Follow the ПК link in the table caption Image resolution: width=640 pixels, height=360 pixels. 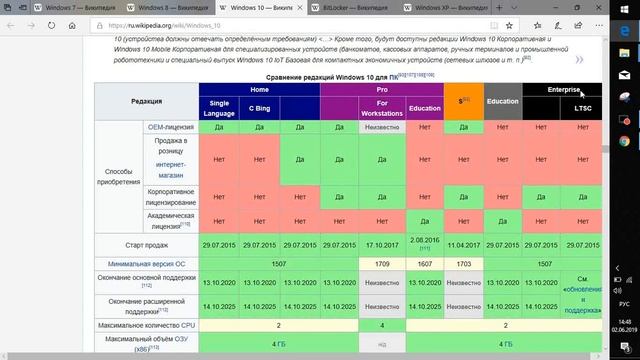pos(393,78)
